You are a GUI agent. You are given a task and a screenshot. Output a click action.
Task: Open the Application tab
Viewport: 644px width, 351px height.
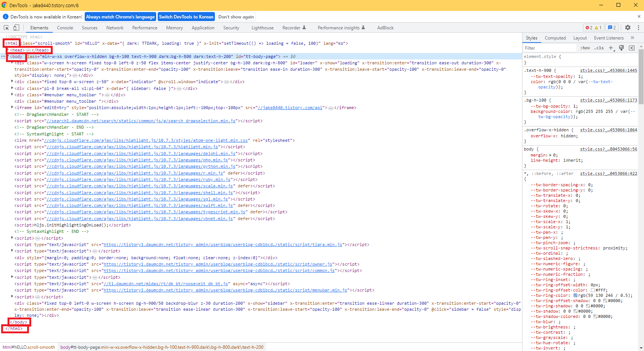coord(203,28)
